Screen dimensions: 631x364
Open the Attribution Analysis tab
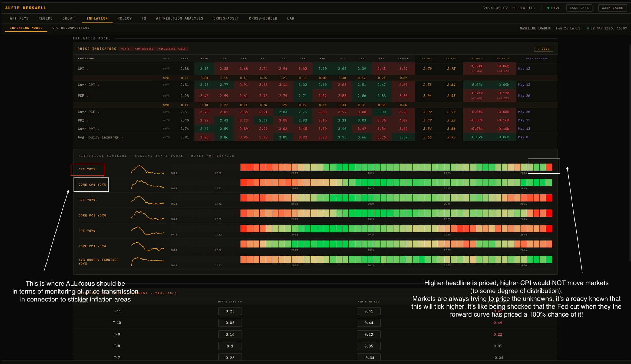180,18
